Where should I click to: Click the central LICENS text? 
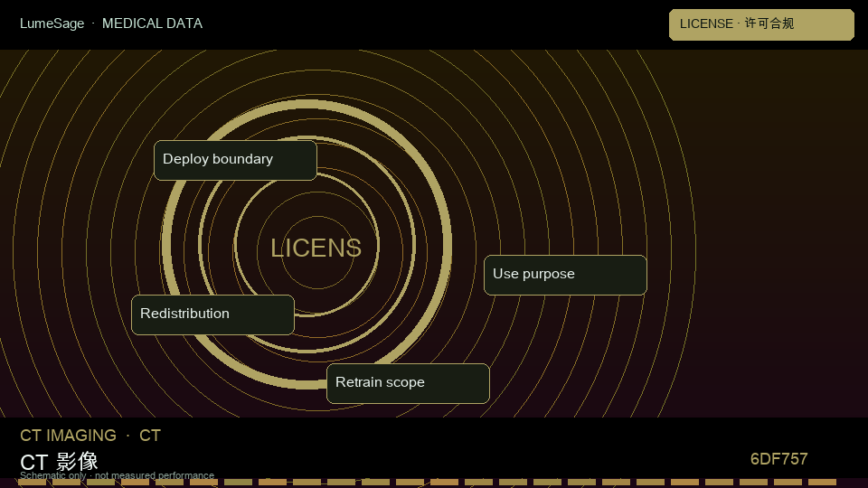[x=316, y=248]
